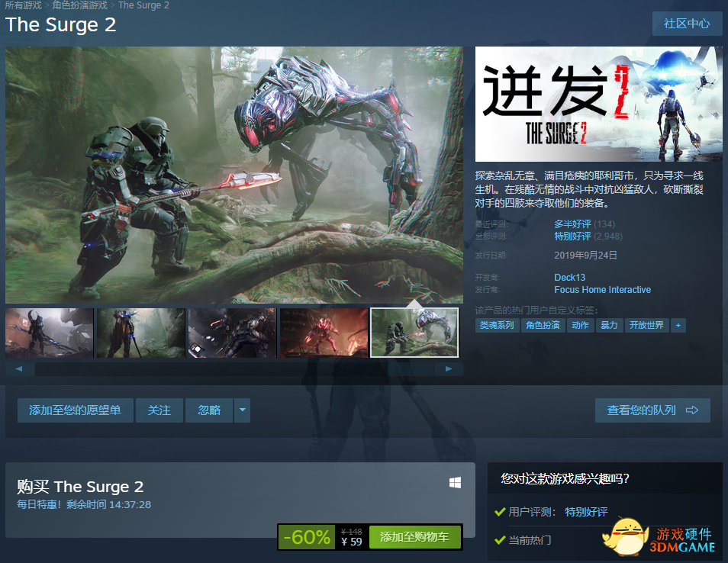
Task: Select second thumbnail with orange-caped figure
Action: [x=140, y=333]
